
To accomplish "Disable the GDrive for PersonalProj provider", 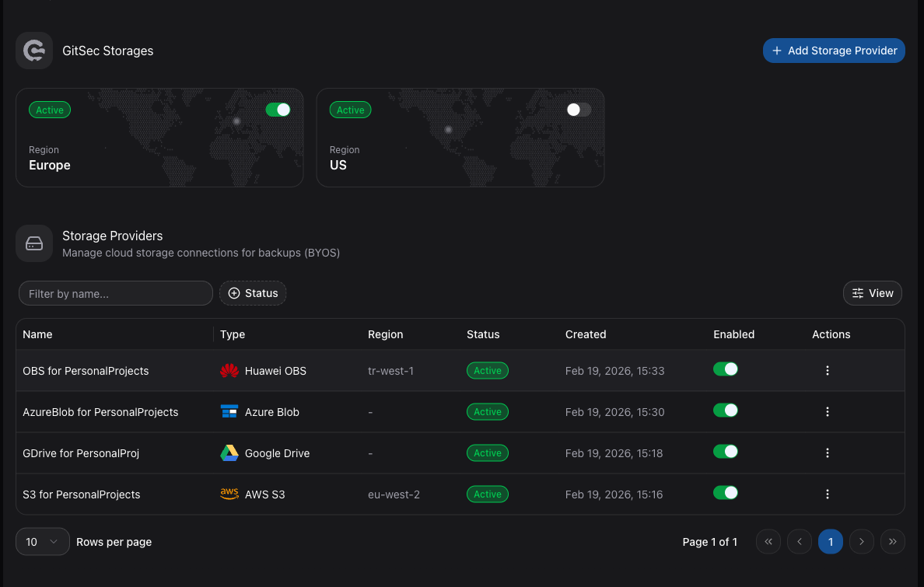I will coord(725,451).
